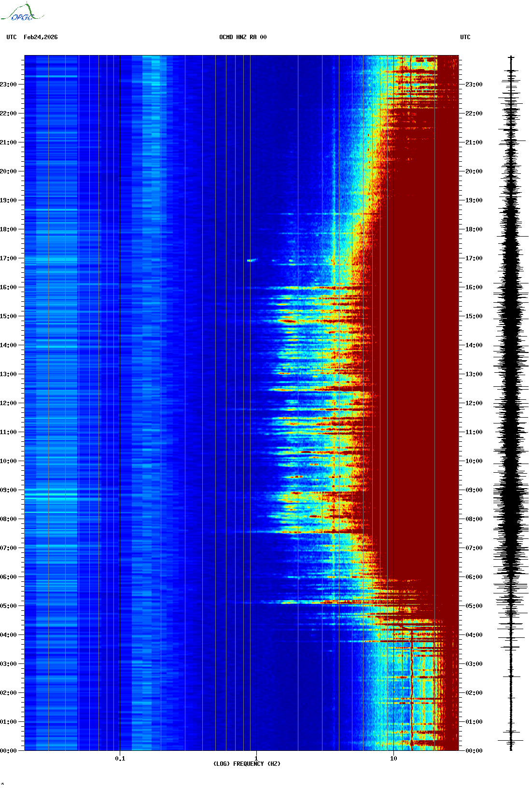This screenshot has height=789, width=532.
Task: Click the 09:00 label on the right time axis
Action: pyautogui.click(x=474, y=490)
